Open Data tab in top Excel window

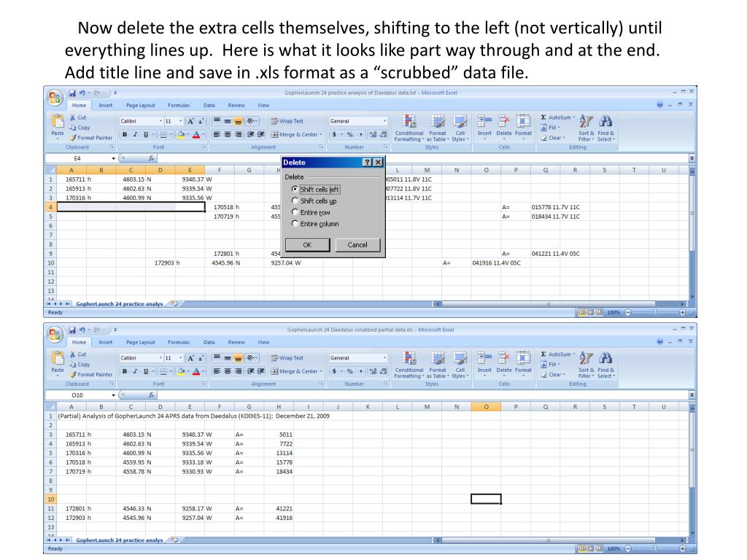click(x=209, y=105)
